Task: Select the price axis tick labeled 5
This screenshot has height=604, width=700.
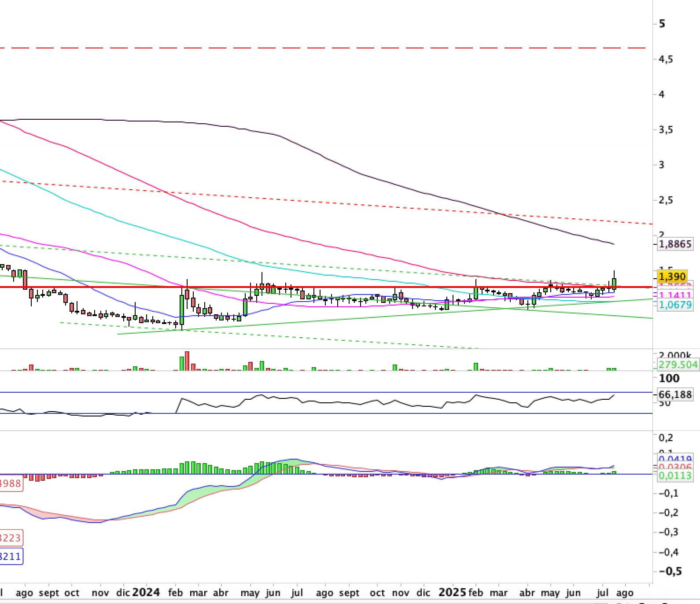Action: pyautogui.click(x=662, y=24)
